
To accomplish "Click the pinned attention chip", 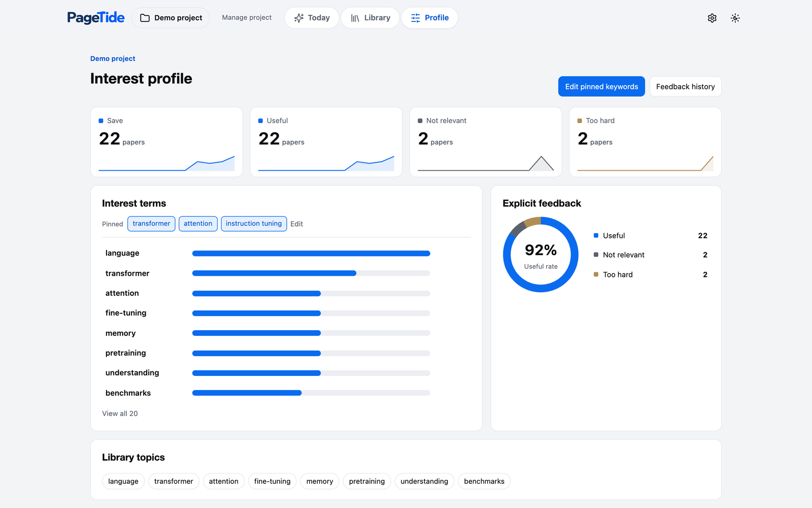I will click(x=198, y=224).
